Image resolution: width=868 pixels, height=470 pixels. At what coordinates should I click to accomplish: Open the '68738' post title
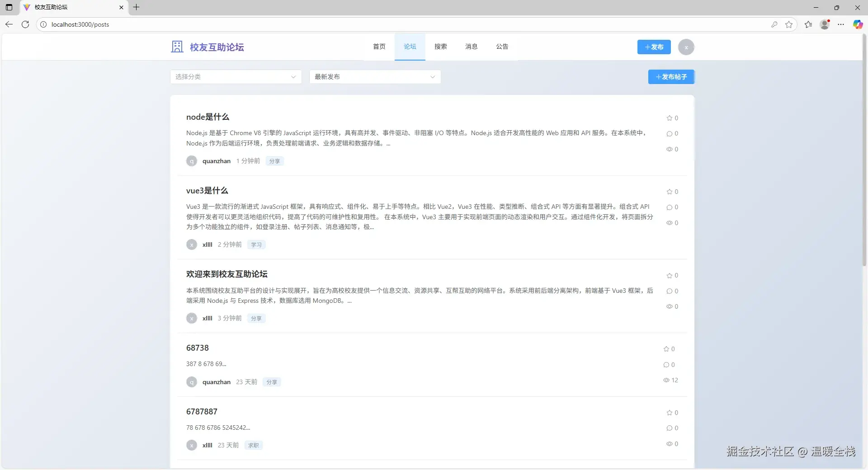198,348
